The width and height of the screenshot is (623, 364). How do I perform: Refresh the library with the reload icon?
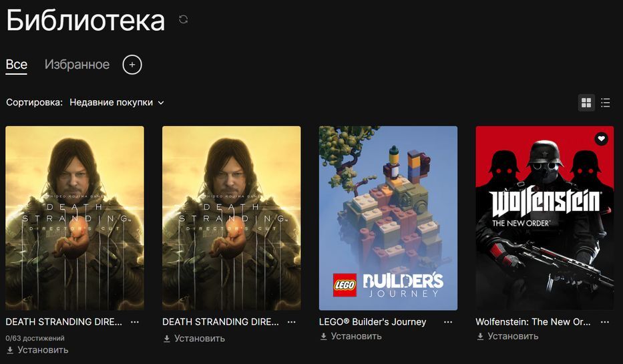[183, 19]
